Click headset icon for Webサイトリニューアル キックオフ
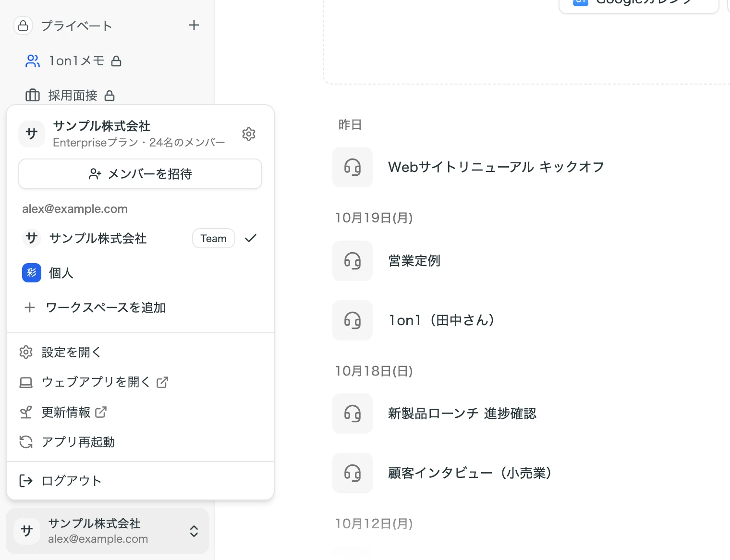Viewport: 730px width, 560px height. [353, 167]
